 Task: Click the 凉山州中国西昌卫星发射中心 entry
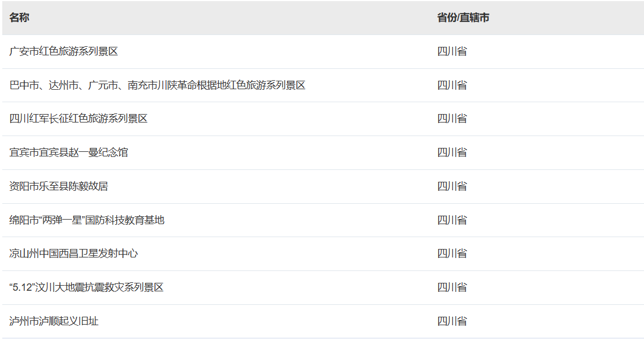[x=74, y=253]
